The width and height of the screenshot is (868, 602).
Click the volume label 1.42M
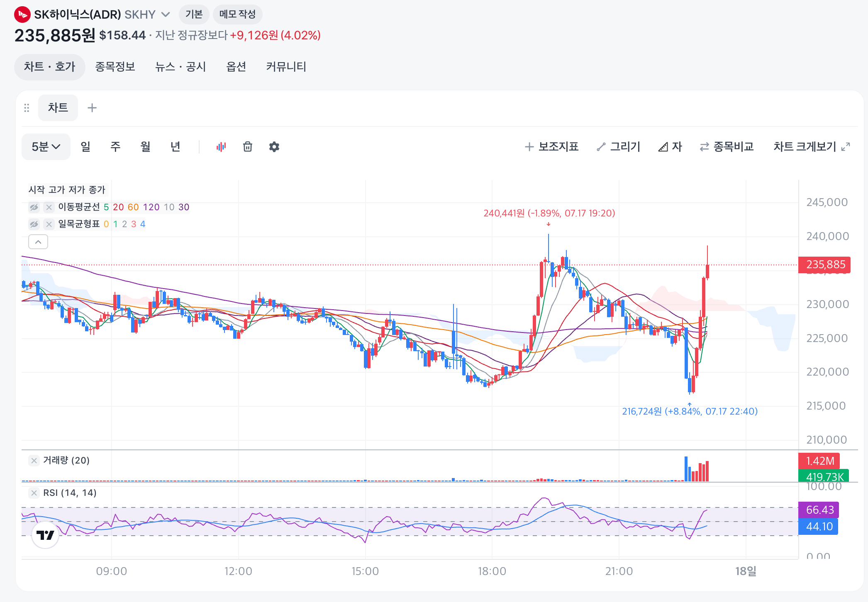[x=819, y=461]
